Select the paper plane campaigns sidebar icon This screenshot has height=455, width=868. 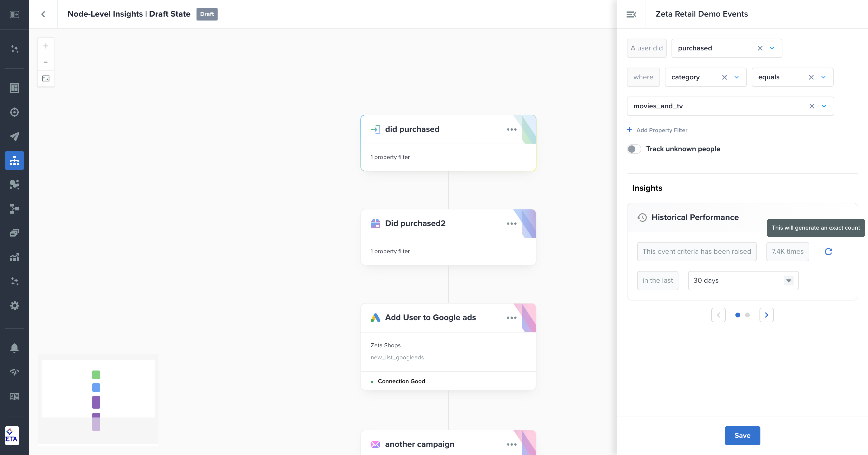pos(14,136)
